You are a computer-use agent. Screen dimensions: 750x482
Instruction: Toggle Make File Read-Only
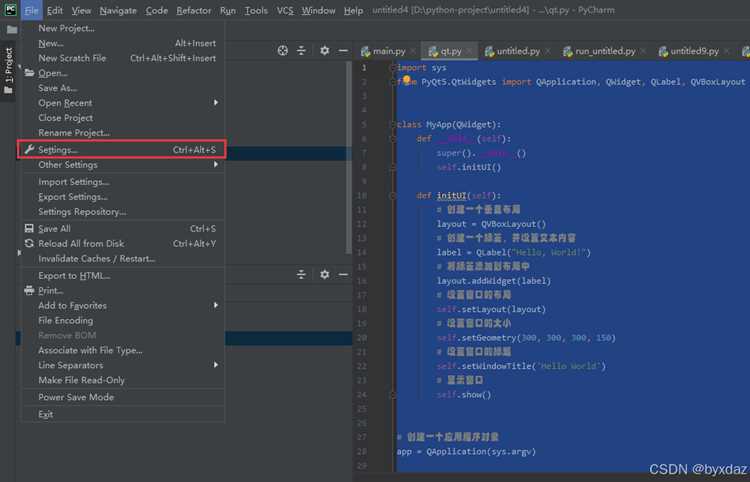click(x=123, y=380)
